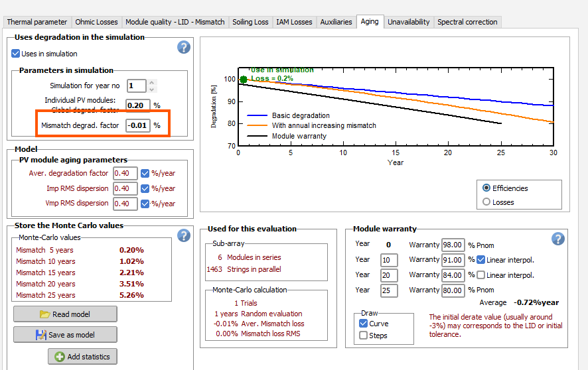Click the green marker on the degradation graph
This screenshot has height=370, width=588.
243,80
